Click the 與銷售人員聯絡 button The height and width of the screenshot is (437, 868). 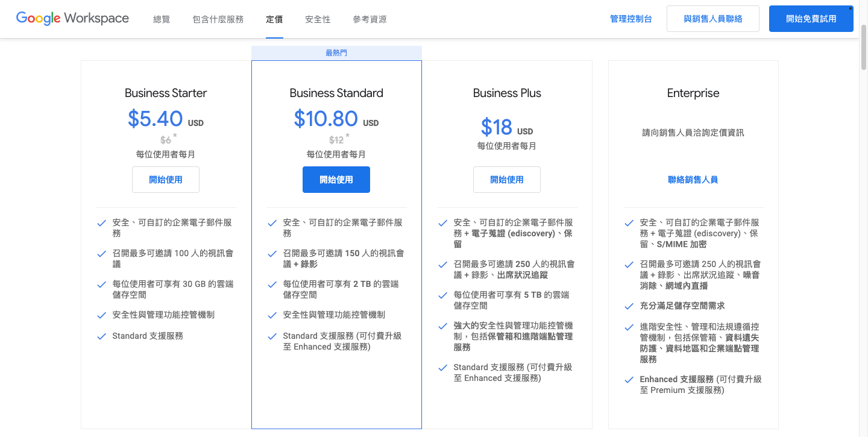[713, 19]
